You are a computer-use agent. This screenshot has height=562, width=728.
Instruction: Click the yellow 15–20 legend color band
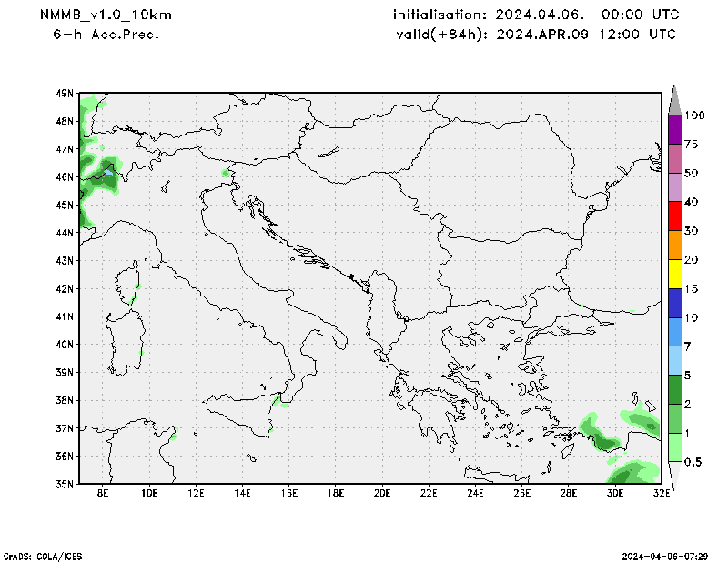tap(675, 275)
